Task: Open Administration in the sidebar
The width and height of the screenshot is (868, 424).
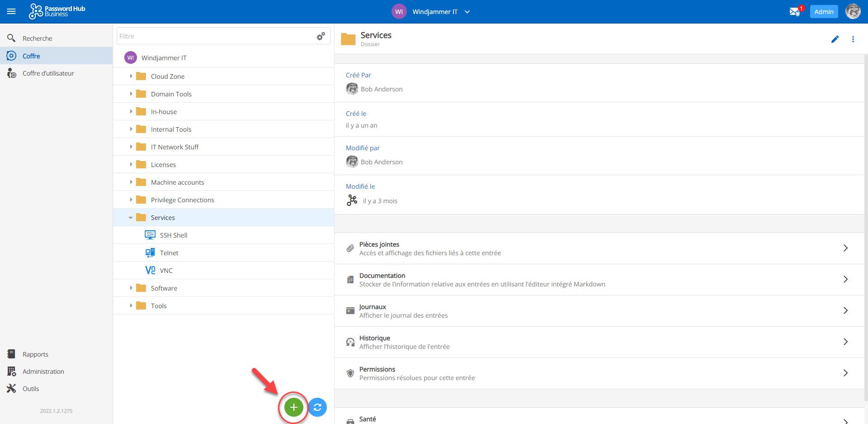Action: (43, 372)
